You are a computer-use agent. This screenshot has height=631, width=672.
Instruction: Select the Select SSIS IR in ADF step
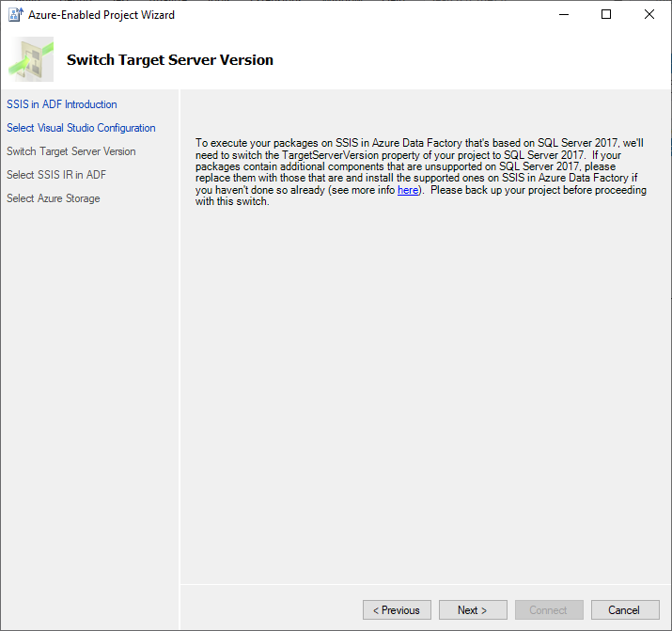coord(56,175)
